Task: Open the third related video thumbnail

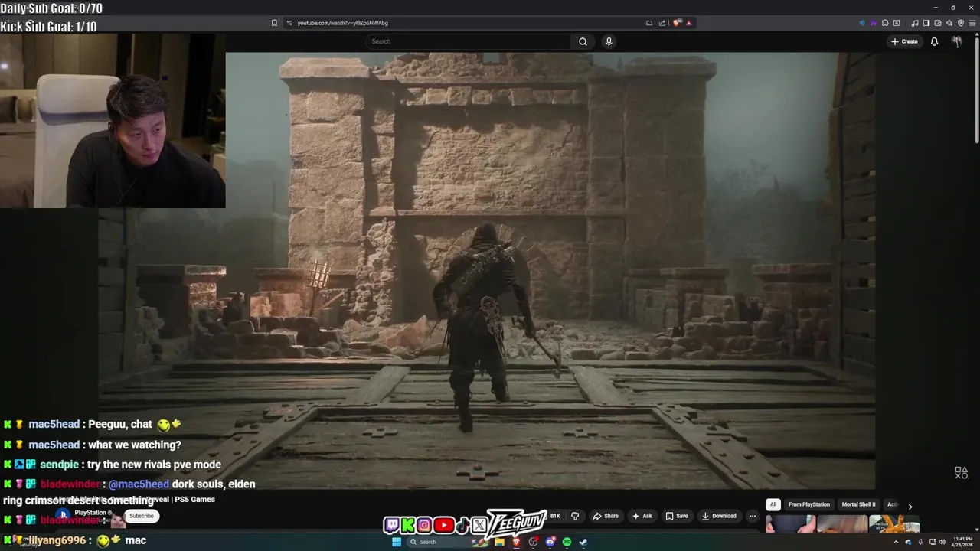Action: (x=893, y=524)
